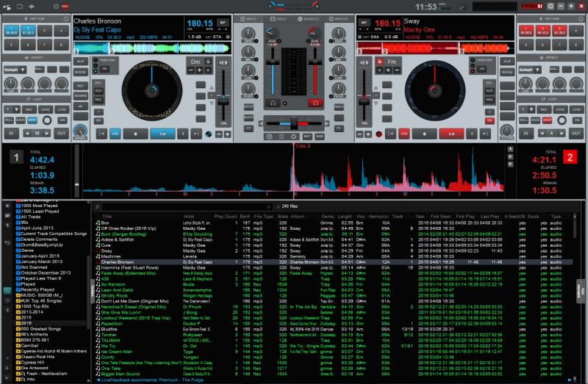
Task: Stop deck 1 playback
Action: 135,134
